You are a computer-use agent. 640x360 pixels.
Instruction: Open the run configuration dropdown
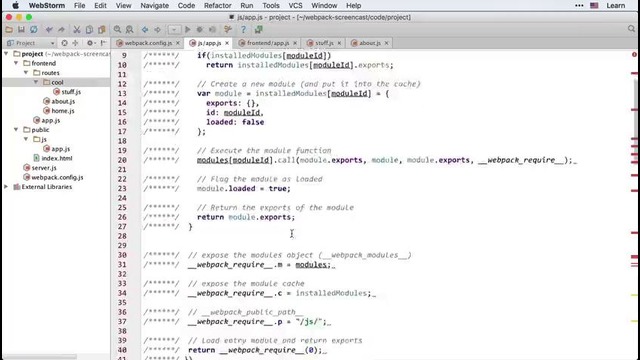click(x=174, y=29)
